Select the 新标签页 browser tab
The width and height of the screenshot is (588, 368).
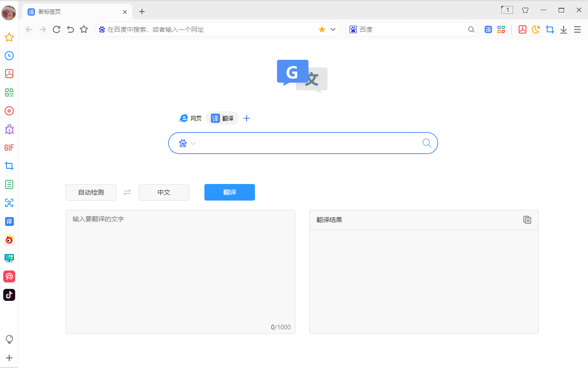[77, 11]
